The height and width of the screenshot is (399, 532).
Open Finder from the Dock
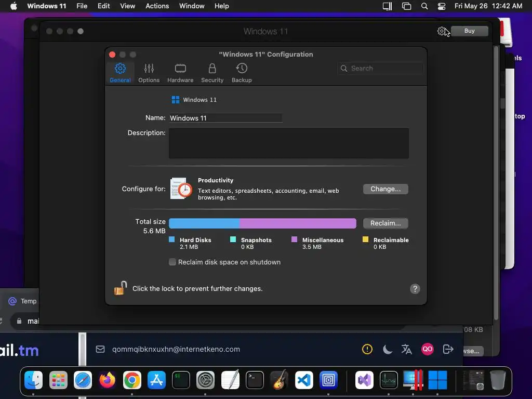34,380
